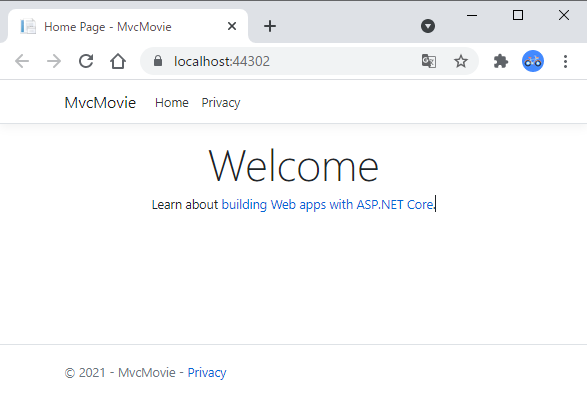Click the "Learn about" text

tap(185, 205)
